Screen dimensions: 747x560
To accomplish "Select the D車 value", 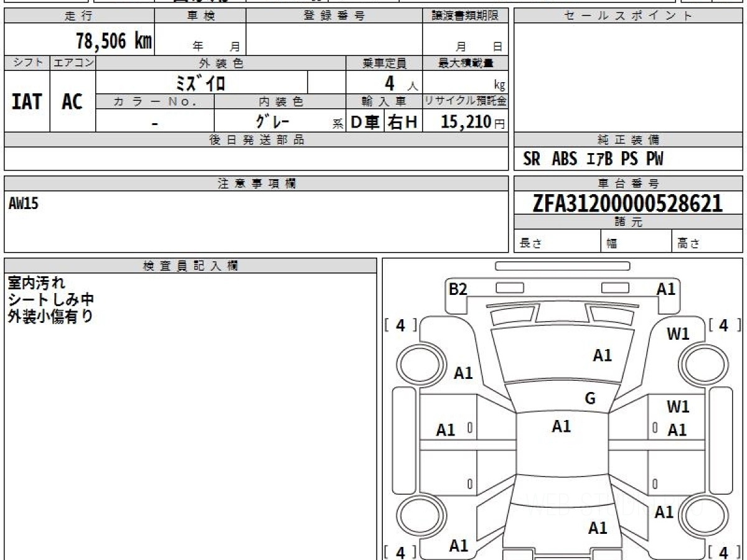I will pyautogui.click(x=365, y=122).
